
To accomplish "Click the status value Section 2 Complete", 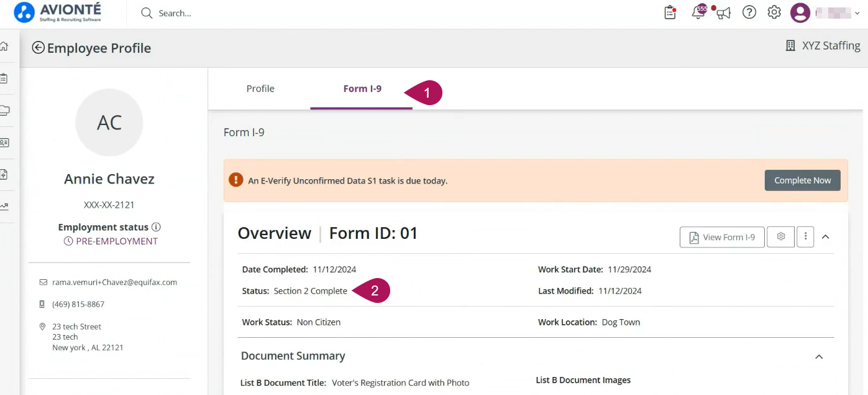I will (x=311, y=291).
